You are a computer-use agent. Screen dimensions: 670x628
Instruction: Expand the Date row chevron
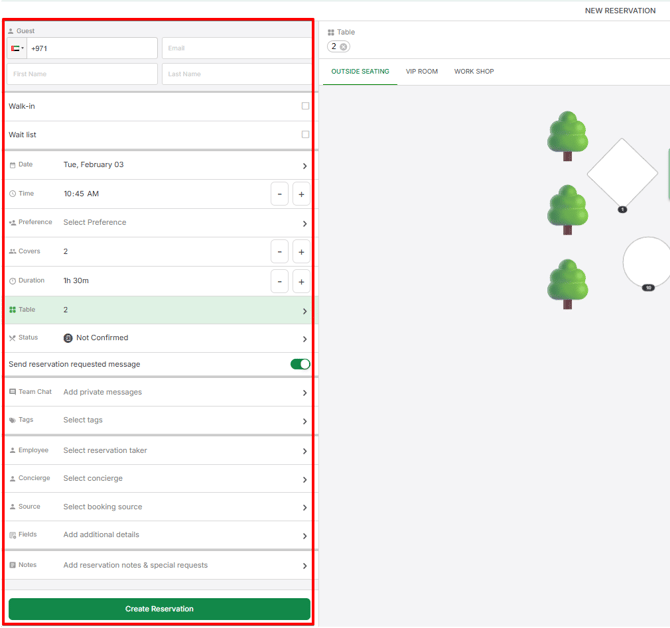(x=304, y=166)
